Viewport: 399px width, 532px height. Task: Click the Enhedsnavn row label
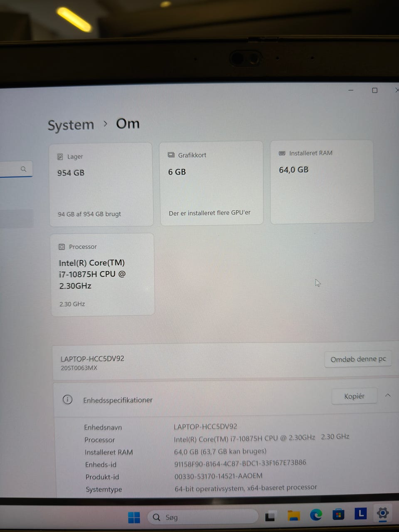tap(103, 427)
